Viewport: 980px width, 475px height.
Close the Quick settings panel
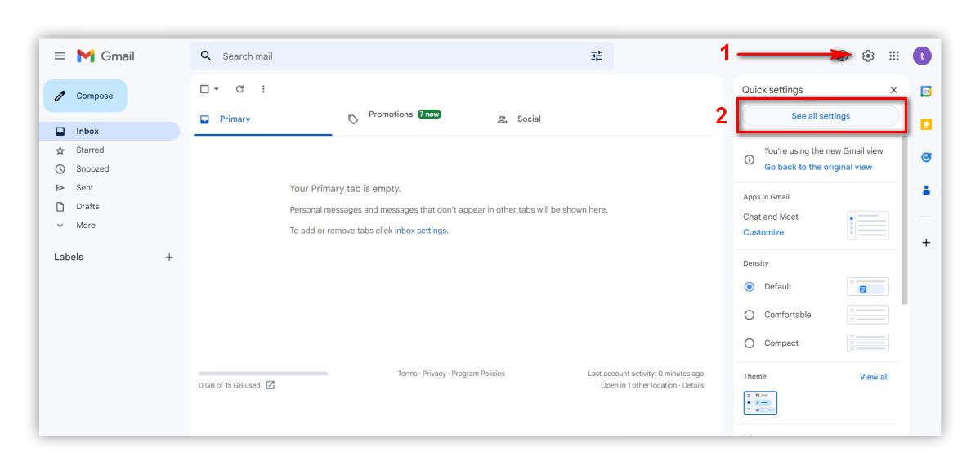coord(893,90)
